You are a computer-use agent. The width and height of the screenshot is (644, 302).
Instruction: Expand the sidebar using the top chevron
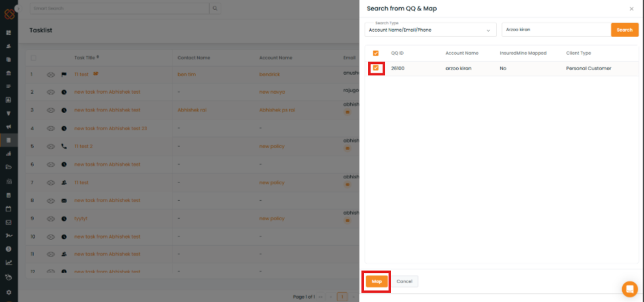click(x=17, y=8)
